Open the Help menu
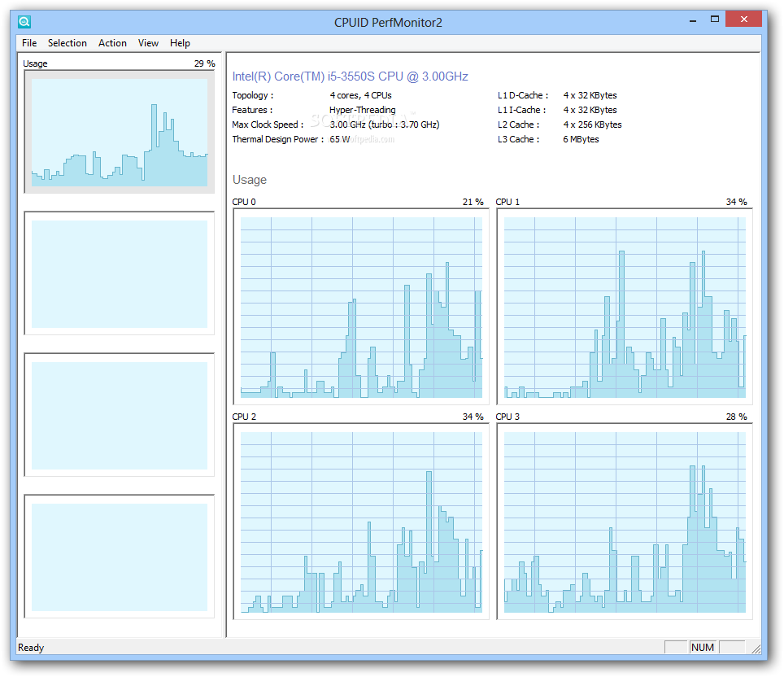 pos(180,43)
